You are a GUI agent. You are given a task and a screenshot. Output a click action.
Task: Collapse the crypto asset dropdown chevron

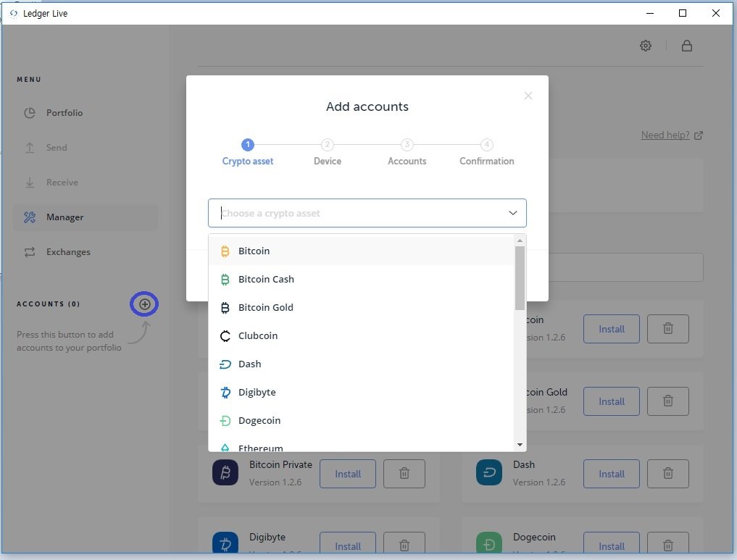[x=513, y=213]
